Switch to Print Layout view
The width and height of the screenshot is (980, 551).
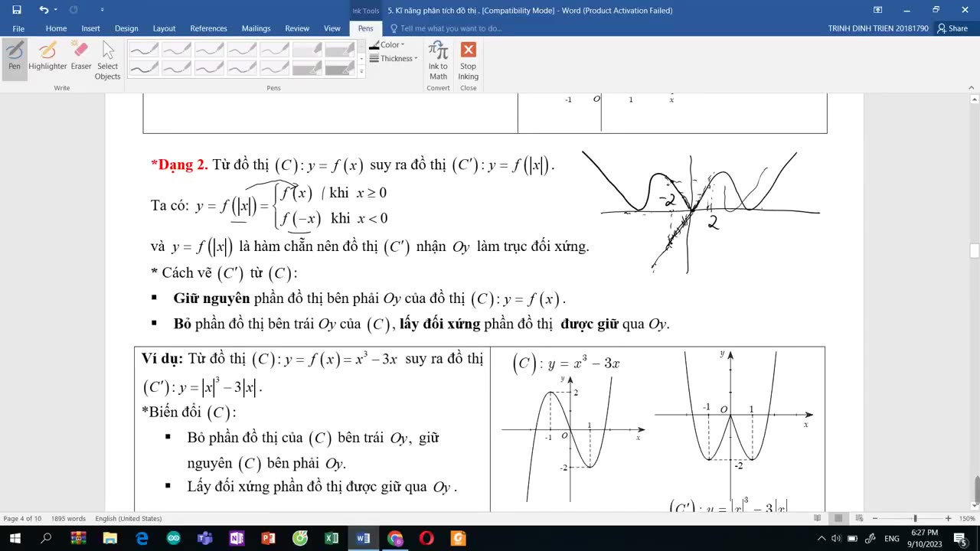(838, 518)
